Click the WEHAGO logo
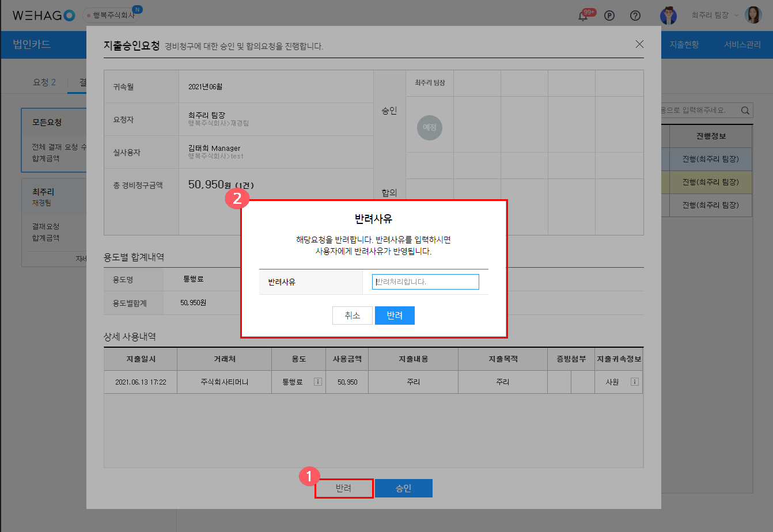The height and width of the screenshot is (532, 773). (x=44, y=16)
